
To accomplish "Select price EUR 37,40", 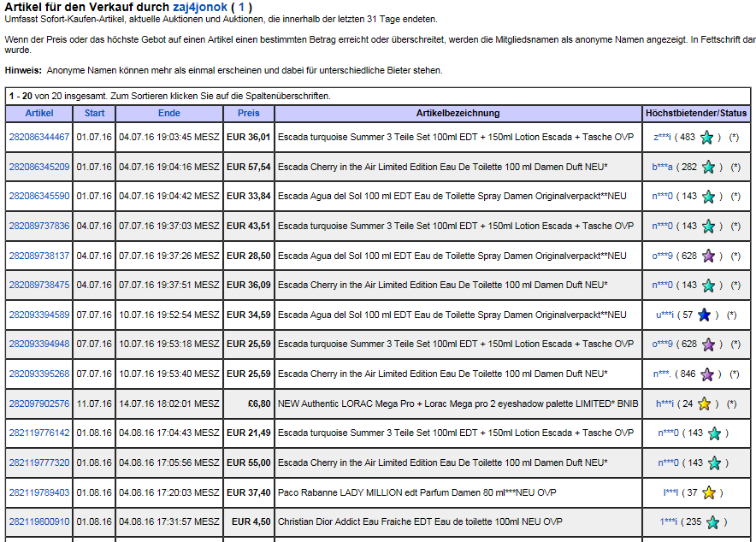I will pos(248,492).
